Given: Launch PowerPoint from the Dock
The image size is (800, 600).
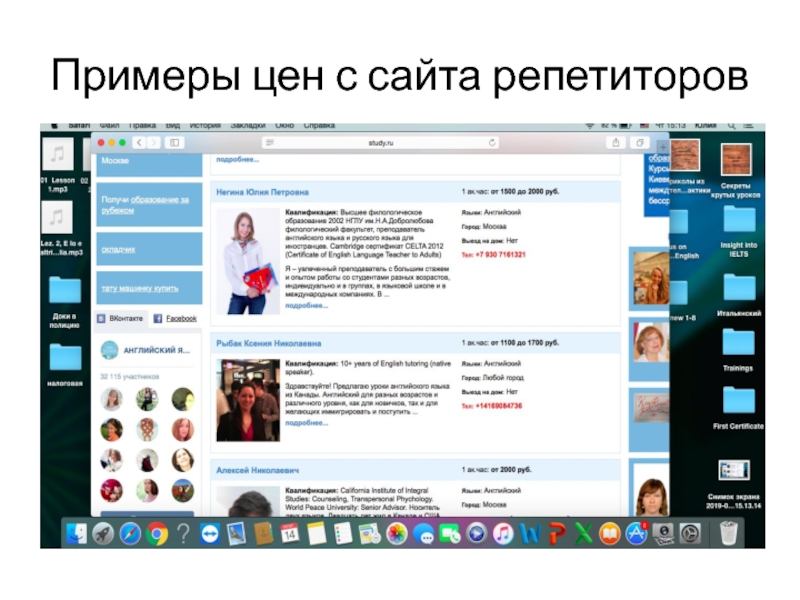Looking at the screenshot, I should (557, 534).
